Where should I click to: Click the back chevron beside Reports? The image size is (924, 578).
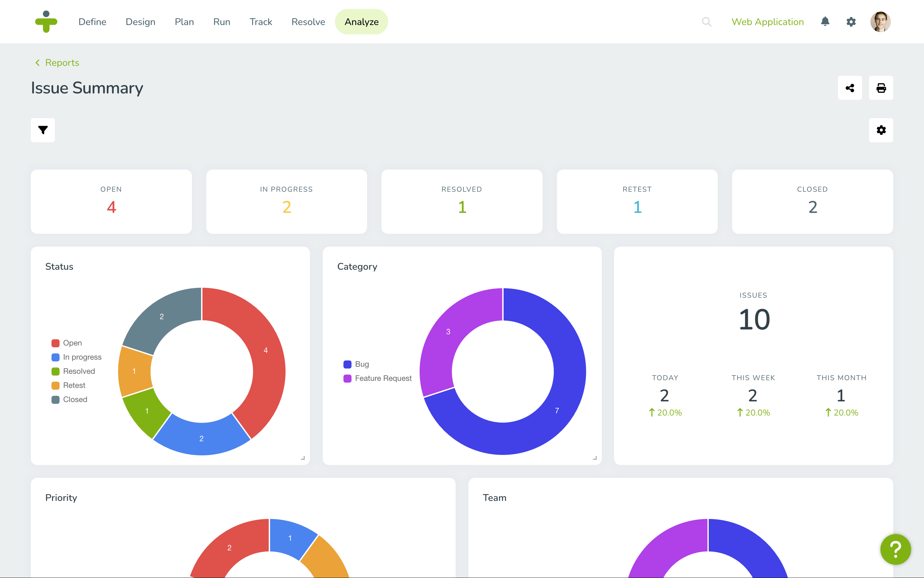pyautogui.click(x=38, y=62)
